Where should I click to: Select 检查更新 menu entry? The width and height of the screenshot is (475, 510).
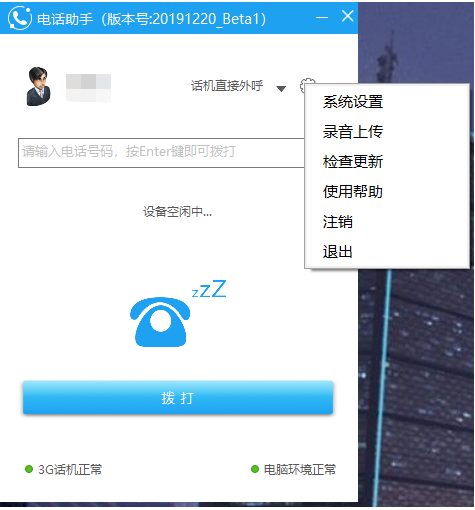[x=353, y=162]
